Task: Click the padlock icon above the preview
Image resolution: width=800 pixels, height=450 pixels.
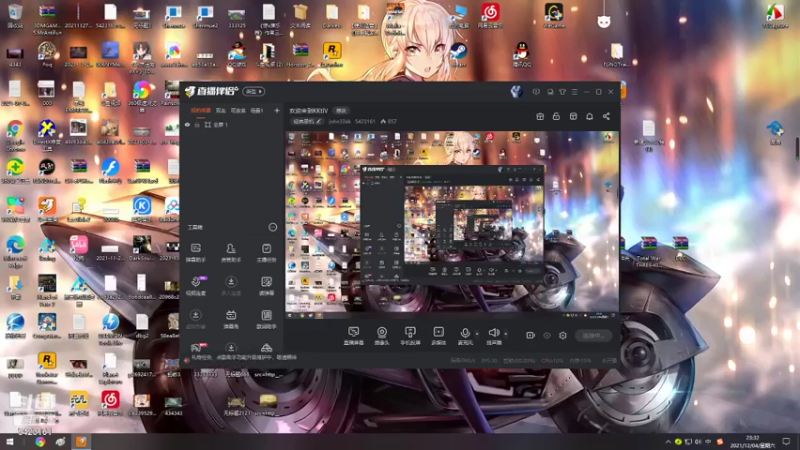Action: point(556,116)
